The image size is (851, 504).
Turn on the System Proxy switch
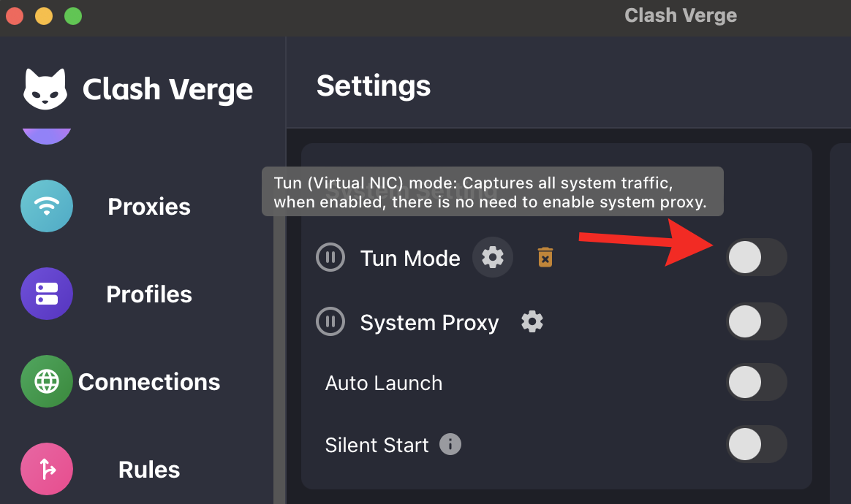757,321
